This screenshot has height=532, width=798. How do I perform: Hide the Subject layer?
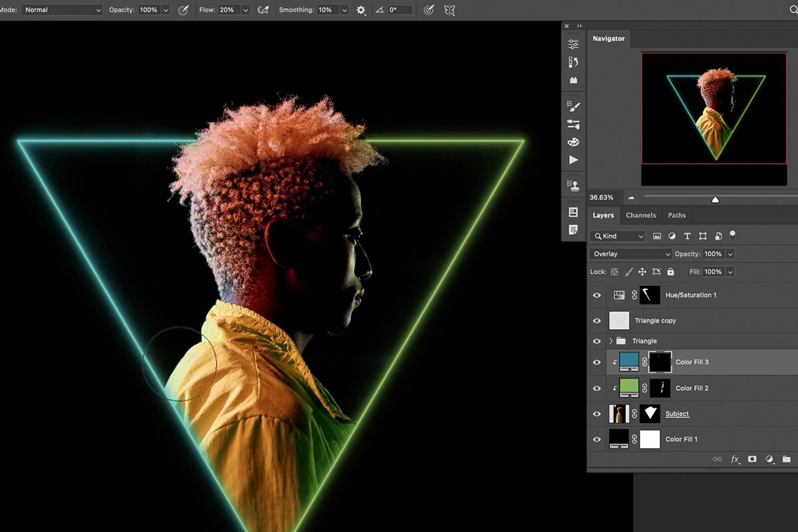[x=597, y=414]
